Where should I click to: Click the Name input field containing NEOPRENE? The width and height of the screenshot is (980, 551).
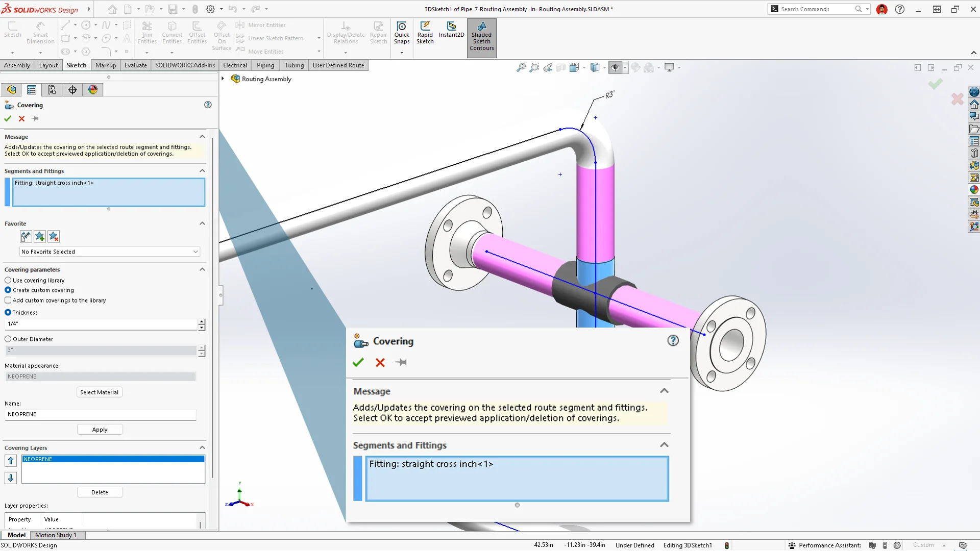click(x=101, y=414)
